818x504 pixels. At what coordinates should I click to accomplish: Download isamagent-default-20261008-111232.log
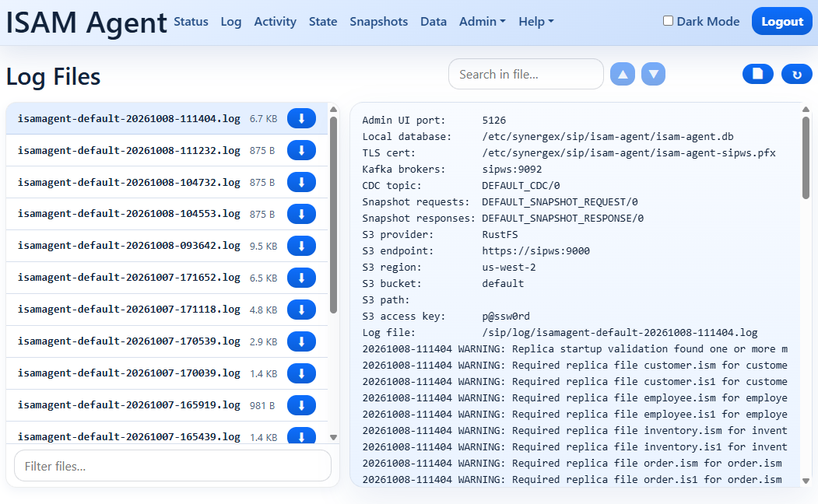tap(301, 150)
